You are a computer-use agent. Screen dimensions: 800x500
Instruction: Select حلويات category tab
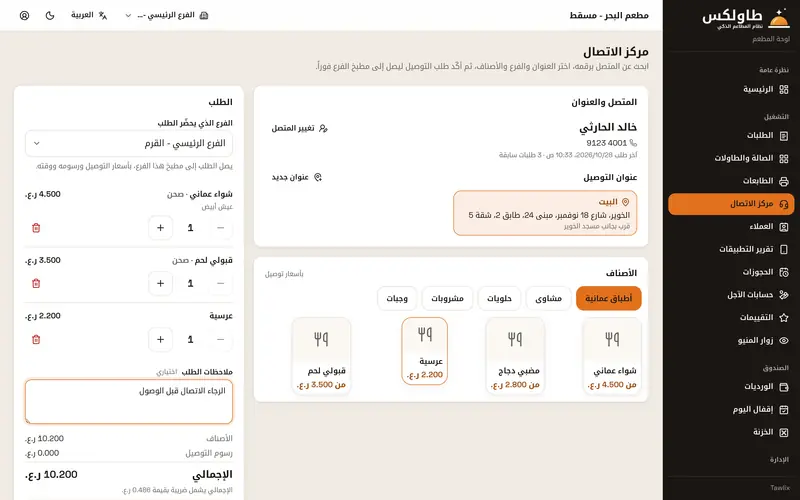499,298
